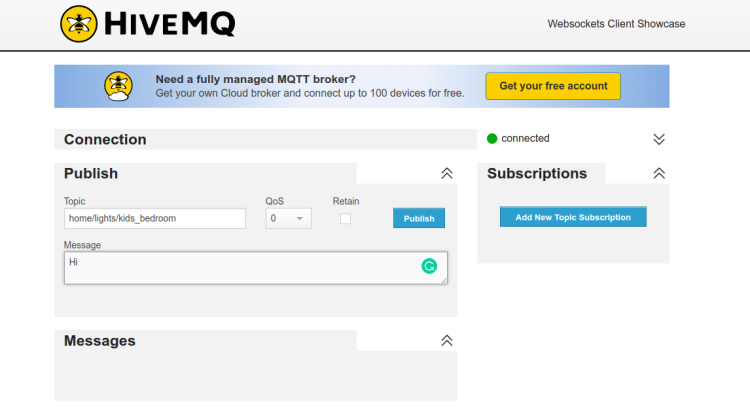Open the QoS dropdown

click(x=289, y=218)
